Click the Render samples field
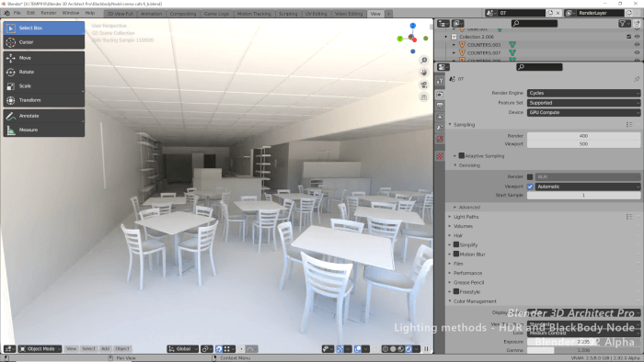644x362 pixels. pyautogui.click(x=583, y=136)
